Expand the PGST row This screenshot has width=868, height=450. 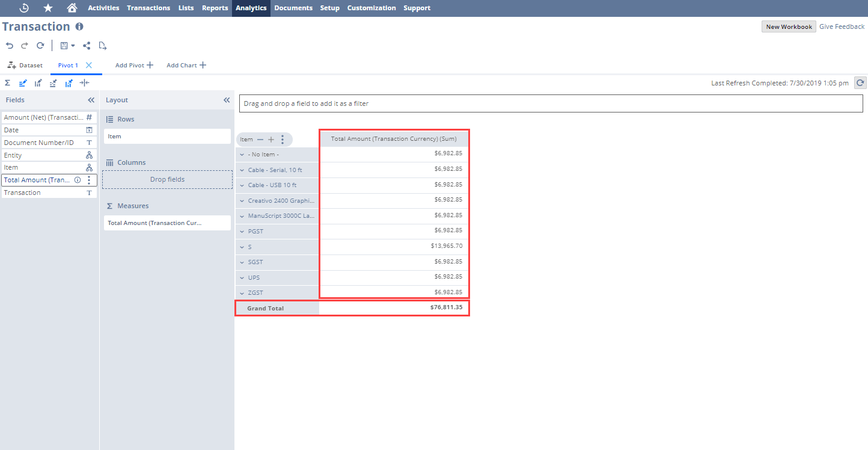point(242,231)
